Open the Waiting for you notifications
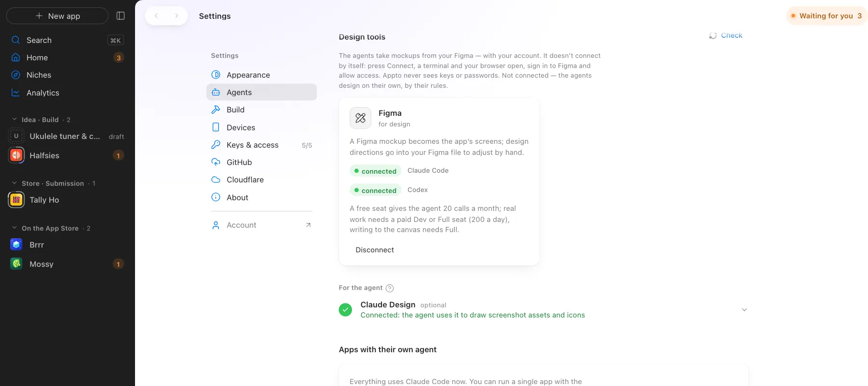This screenshot has width=868, height=386. 827,16
